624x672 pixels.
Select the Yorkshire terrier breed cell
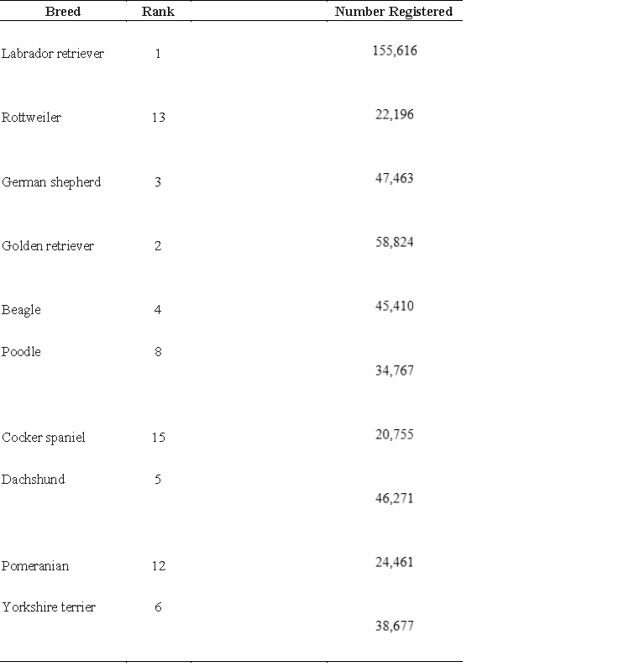coord(49,607)
